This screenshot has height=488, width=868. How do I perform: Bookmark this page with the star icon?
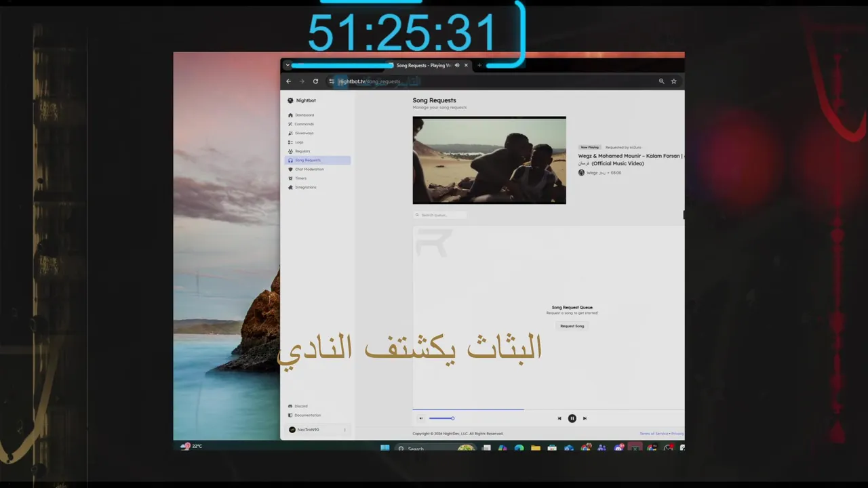[673, 81]
